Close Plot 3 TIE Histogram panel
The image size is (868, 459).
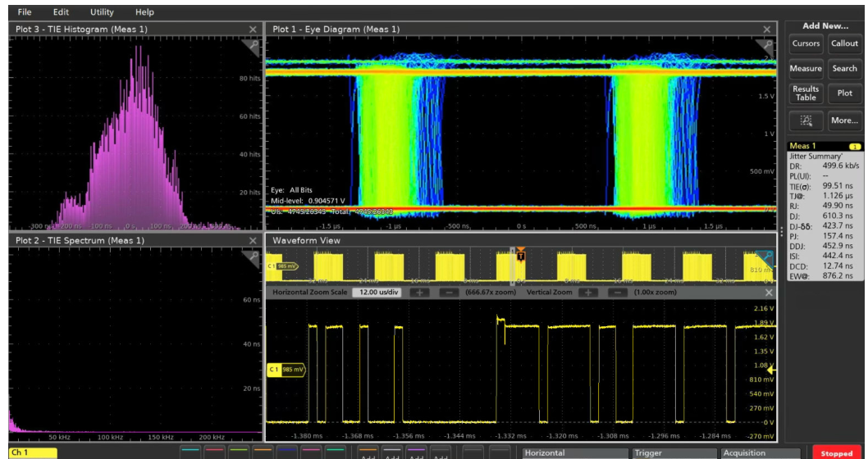coord(253,30)
